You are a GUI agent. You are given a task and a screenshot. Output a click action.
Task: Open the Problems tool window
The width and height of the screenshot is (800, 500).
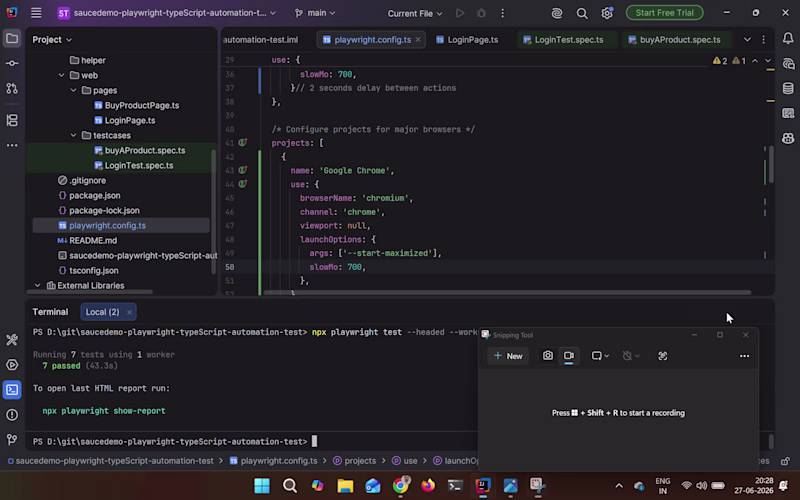click(12, 415)
